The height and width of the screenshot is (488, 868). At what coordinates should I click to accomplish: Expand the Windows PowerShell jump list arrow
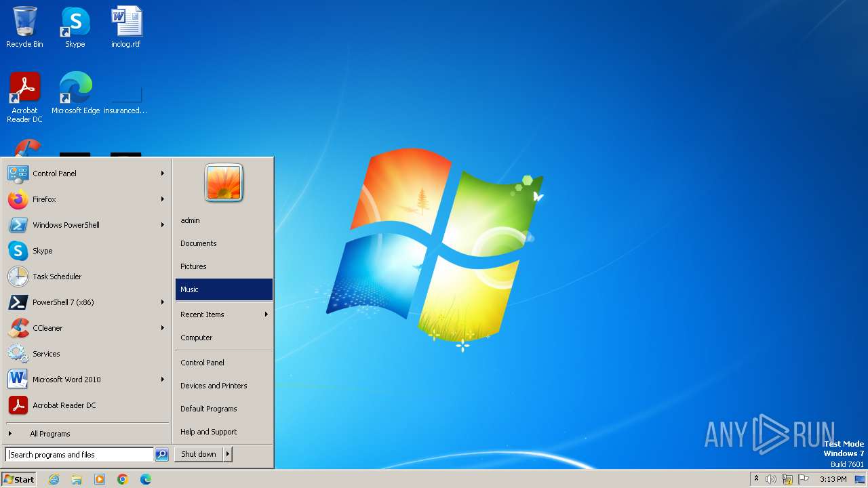tap(163, 225)
